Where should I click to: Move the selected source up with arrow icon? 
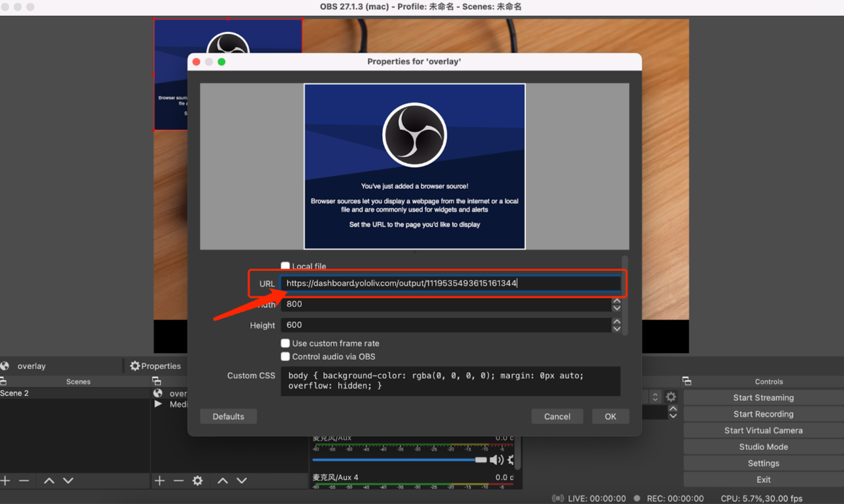pyautogui.click(x=222, y=480)
